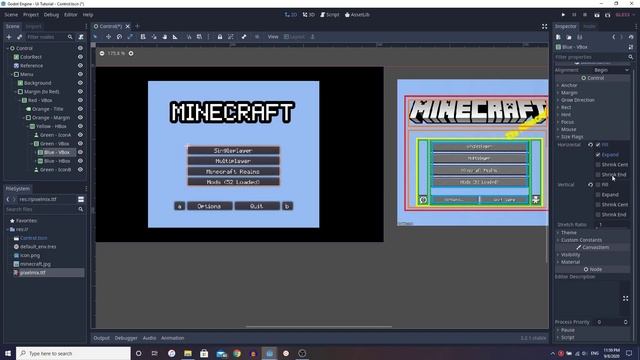Uncheck Horizontal Fill size flag
Viewport: 640px width, 360px height.
click(x=598, y=145)
